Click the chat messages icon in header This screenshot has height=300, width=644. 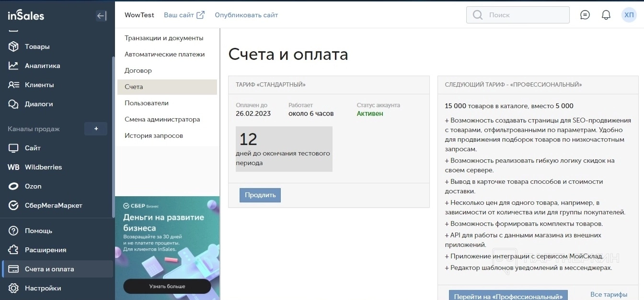coord(585,15)
